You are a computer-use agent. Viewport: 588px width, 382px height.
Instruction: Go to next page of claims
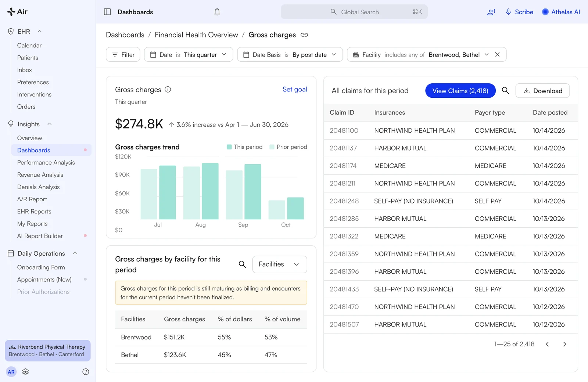pos(565,344)
